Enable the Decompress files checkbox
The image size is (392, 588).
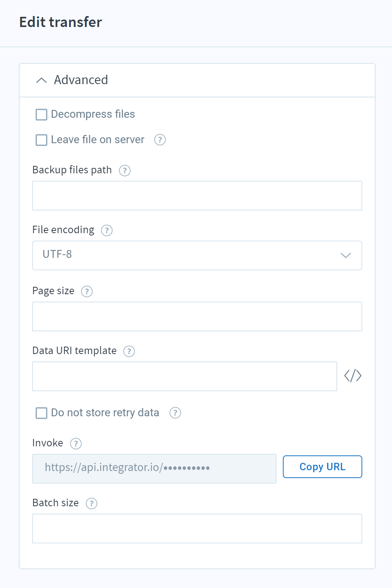[x=41, y=115]
